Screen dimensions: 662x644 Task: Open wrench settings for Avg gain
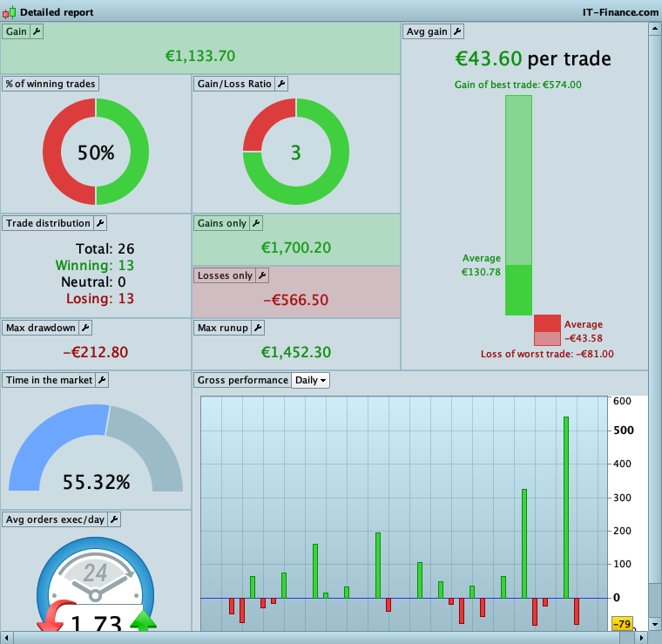[x=457, y=31]
